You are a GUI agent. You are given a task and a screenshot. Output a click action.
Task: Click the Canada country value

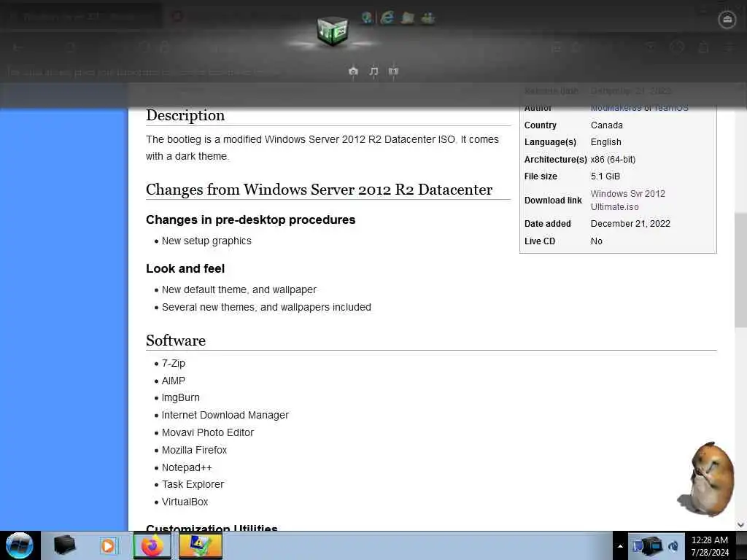point(606,125)
